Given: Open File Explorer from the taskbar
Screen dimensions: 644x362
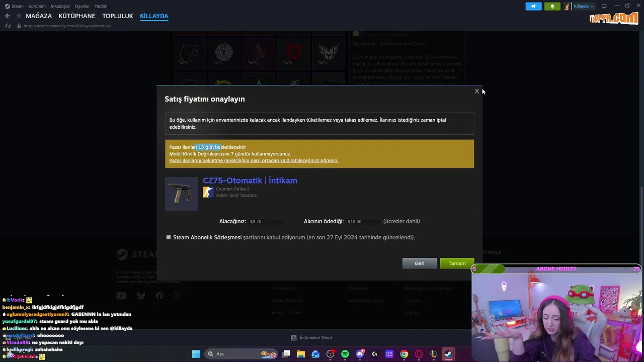Looking at the screenshot, I should (301, 354).
